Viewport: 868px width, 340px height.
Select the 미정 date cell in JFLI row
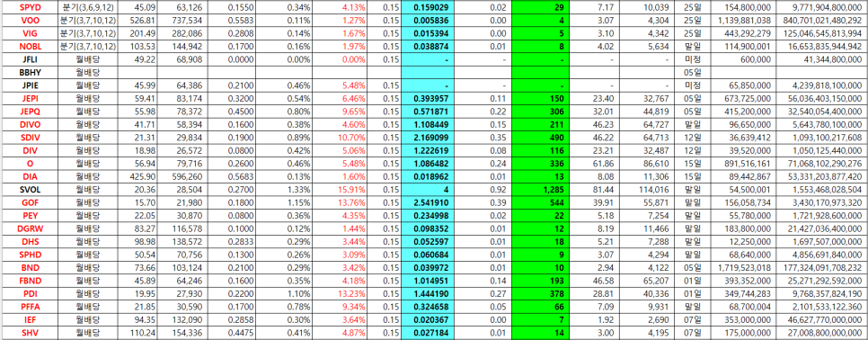(x=693, y=58)
